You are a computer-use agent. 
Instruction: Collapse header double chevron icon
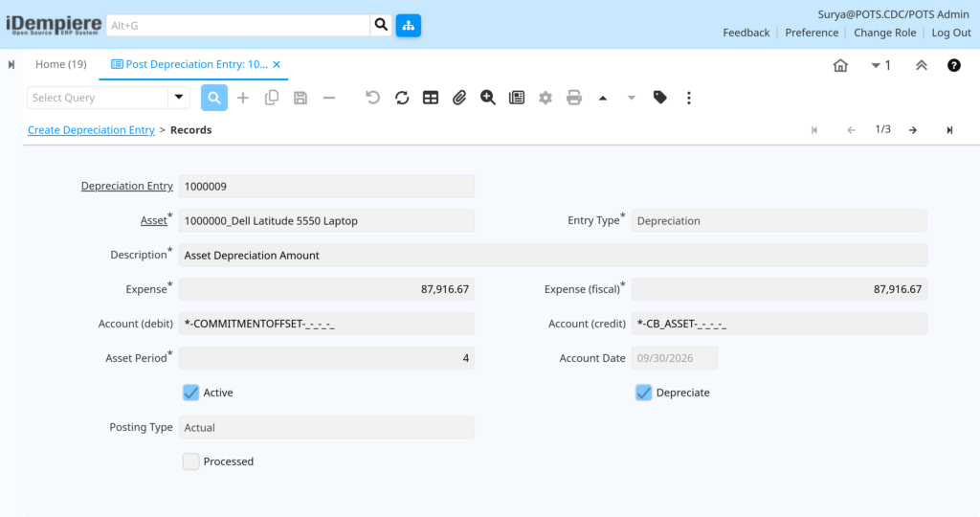coord(922,65)
